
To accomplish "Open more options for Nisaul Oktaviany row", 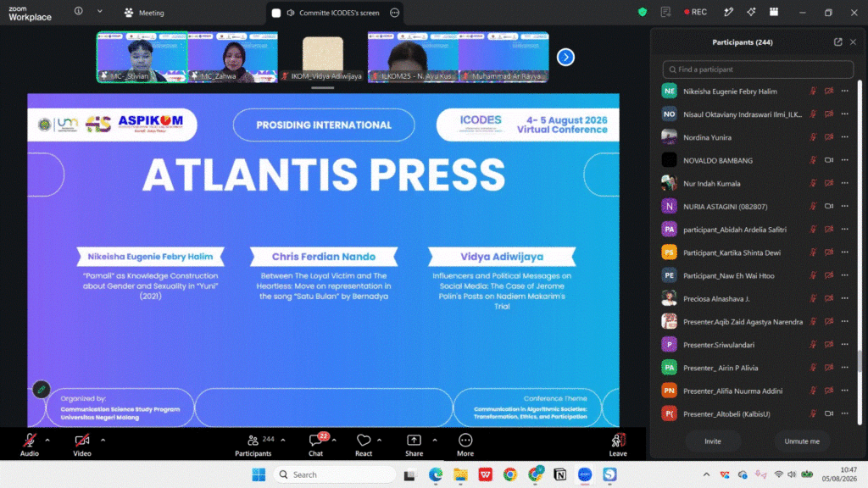I will (845, 114).
